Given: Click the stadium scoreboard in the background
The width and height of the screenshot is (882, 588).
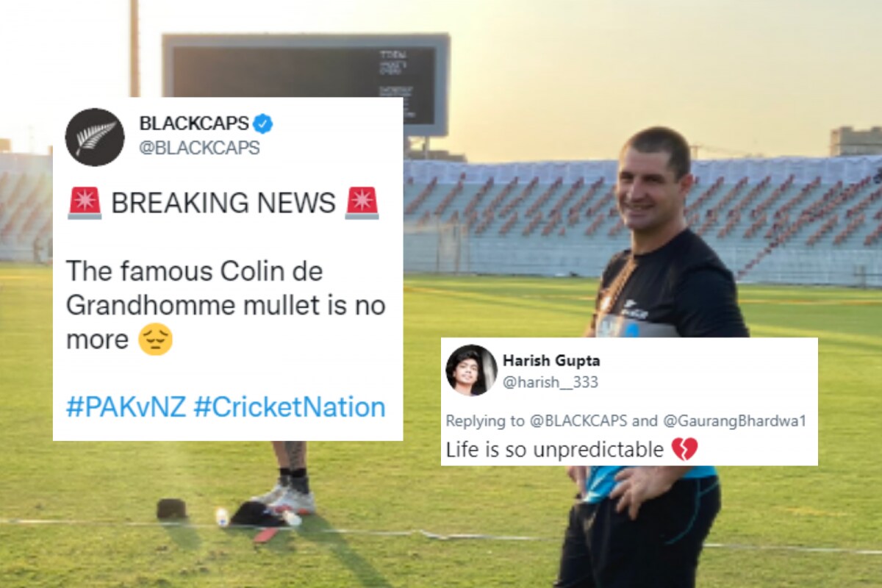Looking at the screenshot, I should click(x=306, y=85).
